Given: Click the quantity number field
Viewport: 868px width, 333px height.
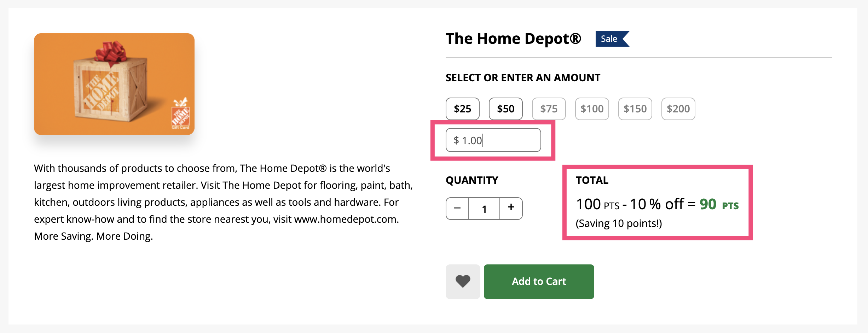Looking at the screenshot, I should (484, 209).
